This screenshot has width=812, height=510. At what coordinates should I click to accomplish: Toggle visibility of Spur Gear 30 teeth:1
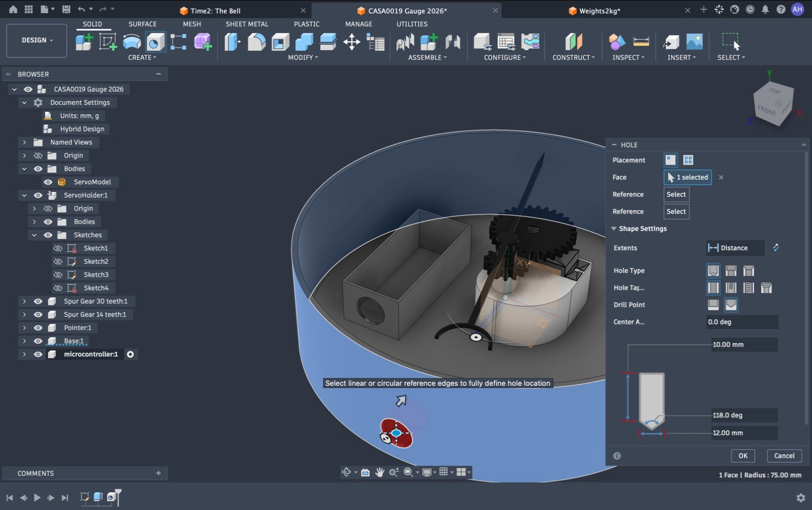(x=38, y=301)
